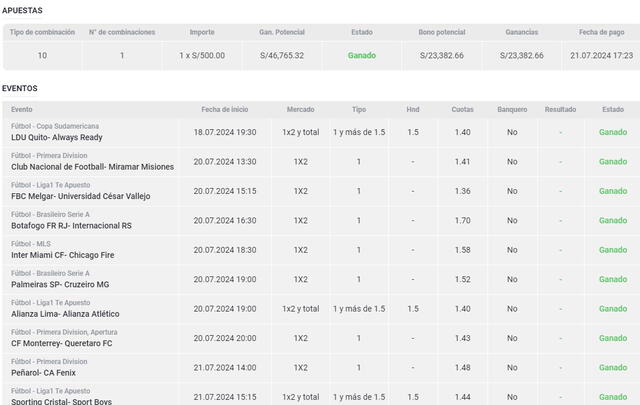The width and height of the screenshot is (640, 405).
Task: Click CF Monterrey- Queretaro FC event
Action: (x=62, y=343)
